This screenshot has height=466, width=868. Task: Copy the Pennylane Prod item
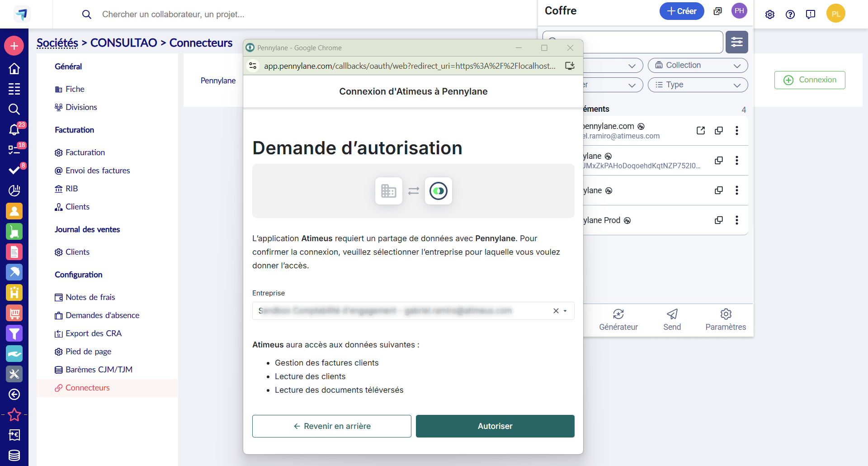tap(719, 220)
